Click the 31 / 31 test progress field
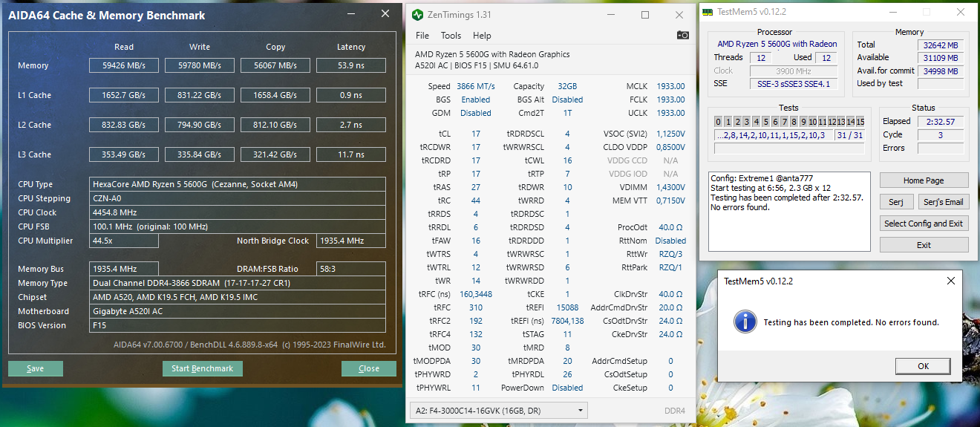This screenshot has width=980, height=427. (x=849, y=135)
